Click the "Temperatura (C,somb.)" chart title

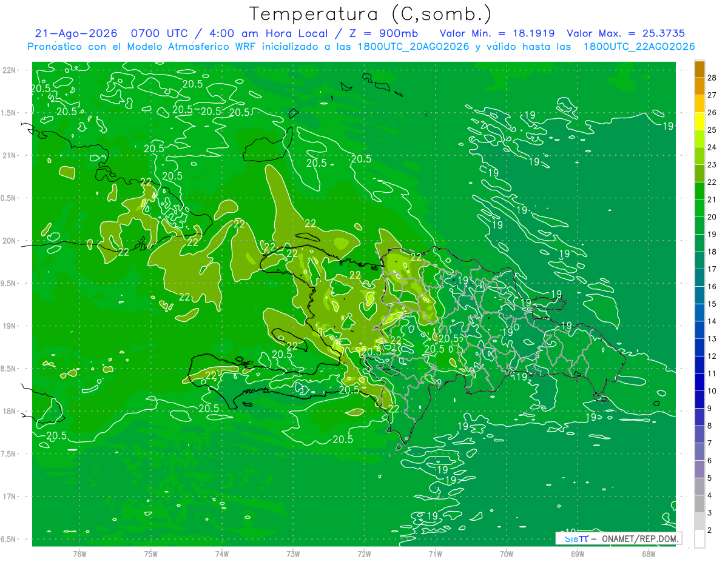pos(371,14)
